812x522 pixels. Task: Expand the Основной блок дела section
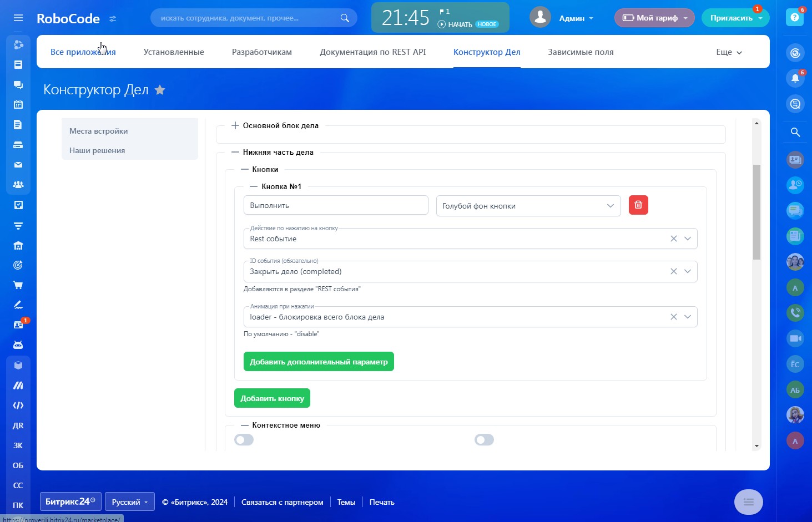(x=235, y=125)
